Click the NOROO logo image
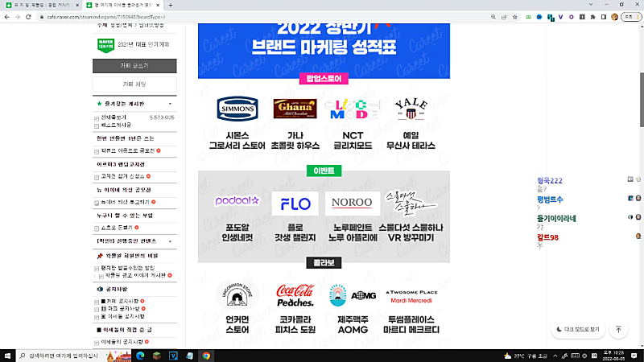 (352, 203)
